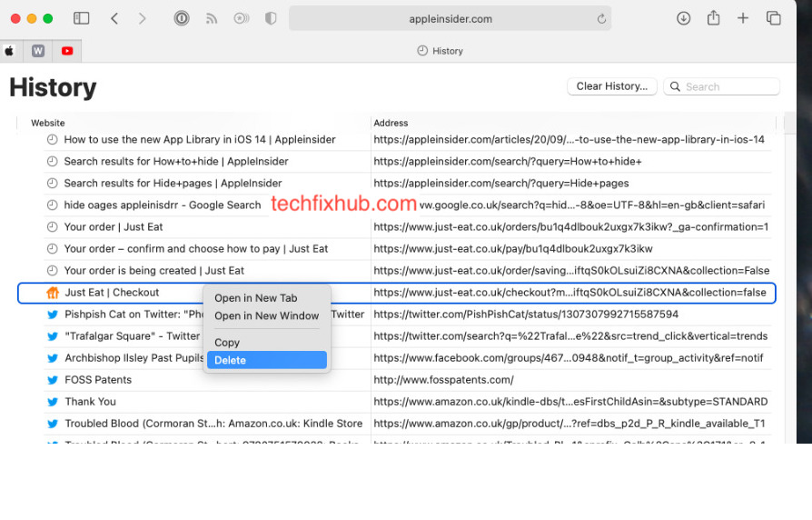Click the just-eat.co.uk/checkout address cell

tap(569, 293)
